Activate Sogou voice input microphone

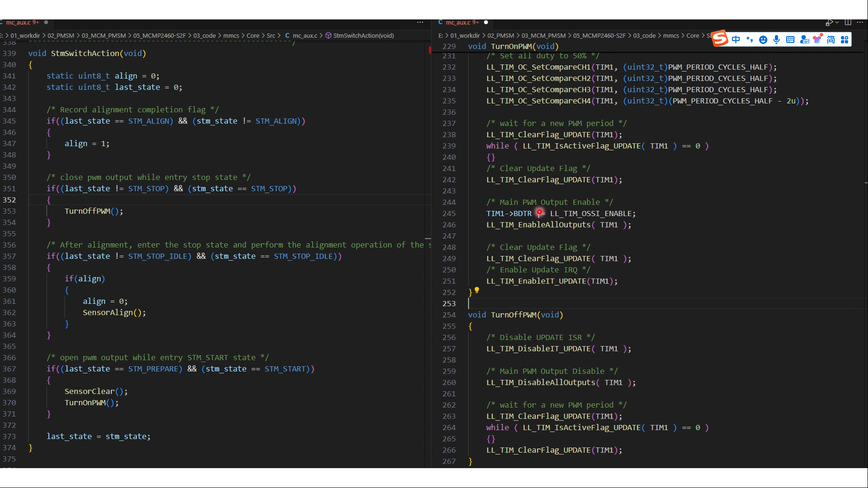click(x=776, y=40)
